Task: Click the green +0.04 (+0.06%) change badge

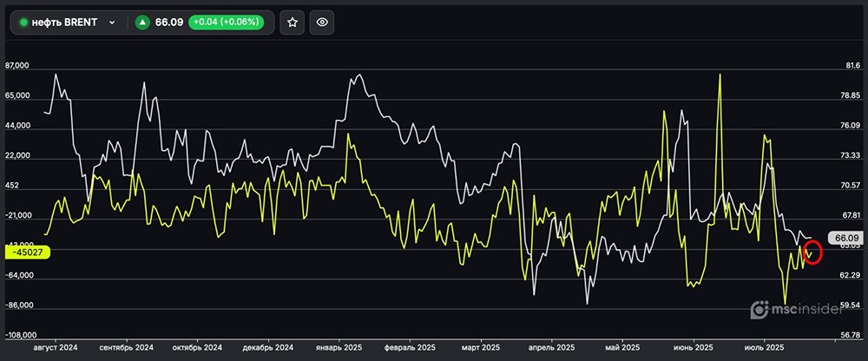Action: pyautogui.click(x=230, y=23)
